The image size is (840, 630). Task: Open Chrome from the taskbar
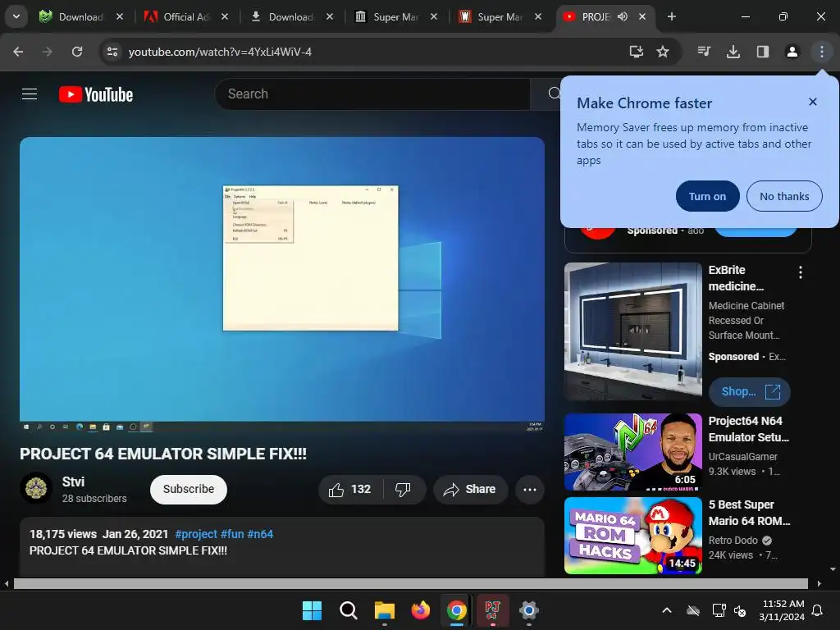click(x=456, y=610)
